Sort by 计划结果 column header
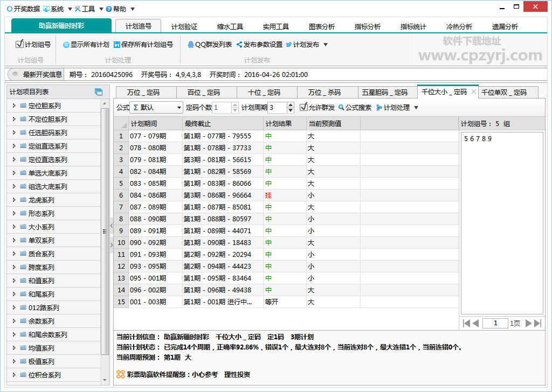552x392 pixels. click(x=285, y=124)
